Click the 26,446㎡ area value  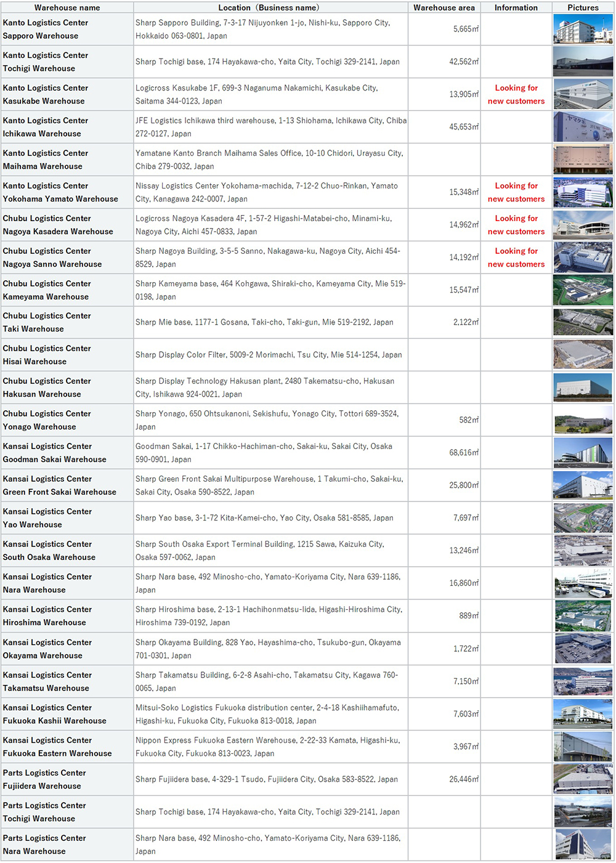click(x=464, y=779)
